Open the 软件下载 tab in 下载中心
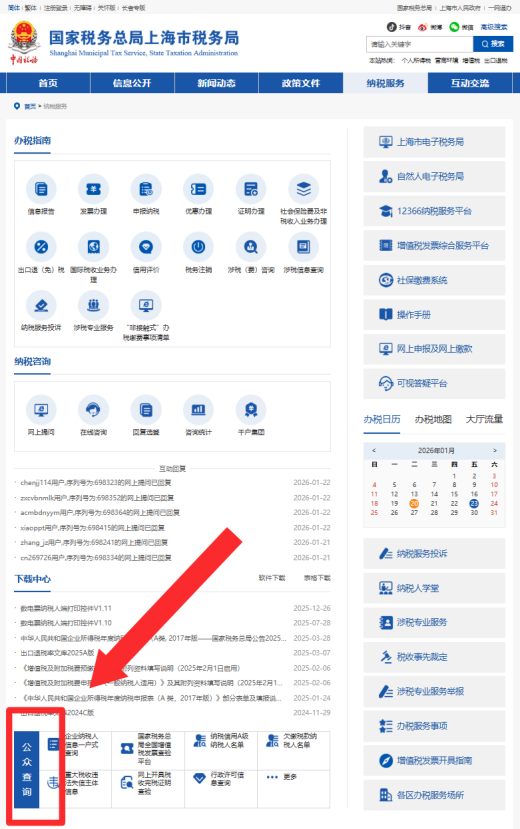 [x=272, y=578]
